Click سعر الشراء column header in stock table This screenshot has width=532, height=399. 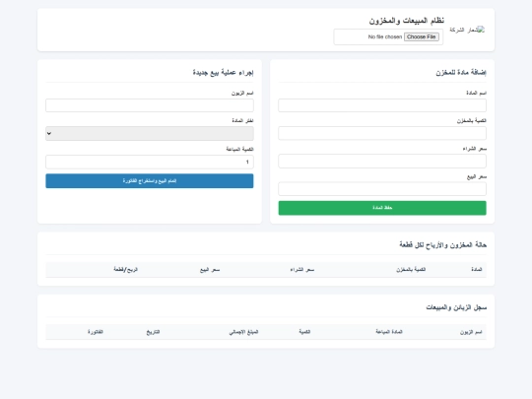tap(302, 269)
